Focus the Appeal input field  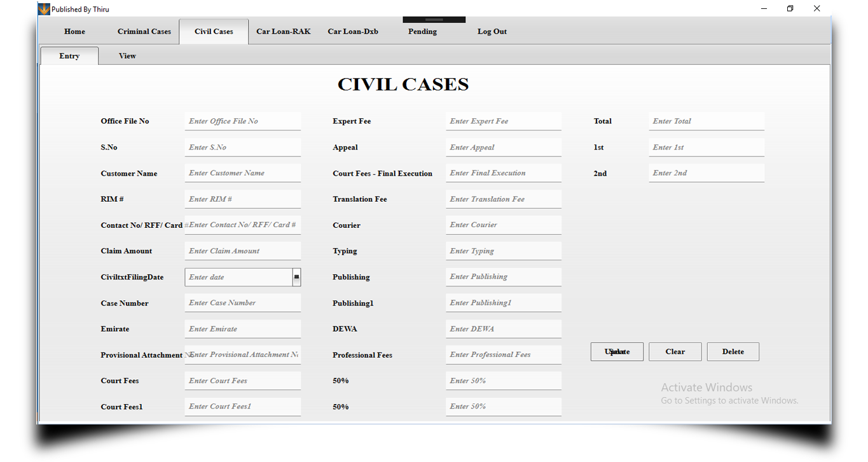tap(504, 147)
